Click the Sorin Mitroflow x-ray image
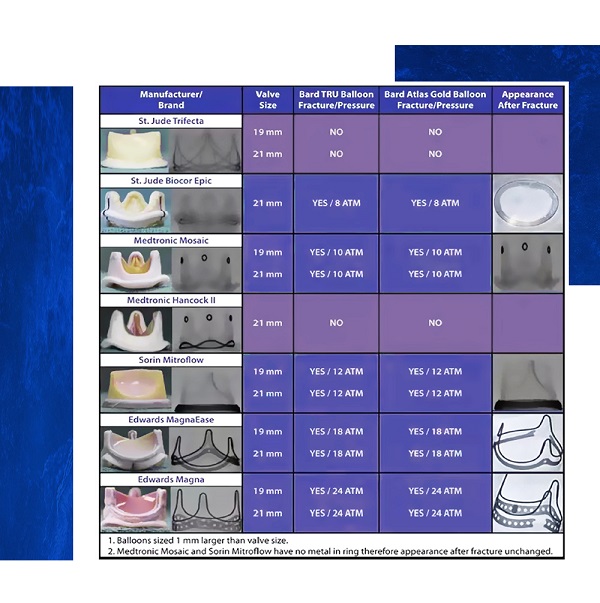 coord(206,390)
